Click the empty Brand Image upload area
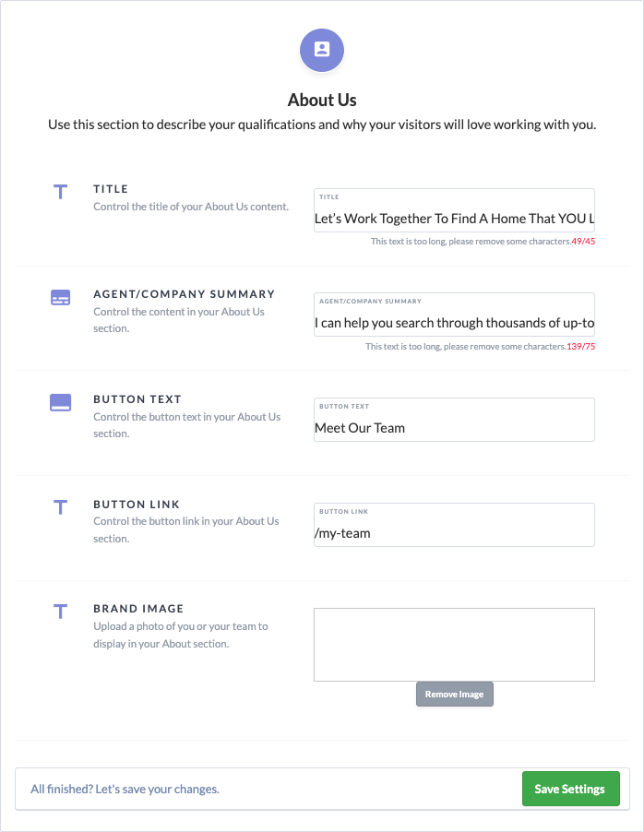 (x=454, y=644)
